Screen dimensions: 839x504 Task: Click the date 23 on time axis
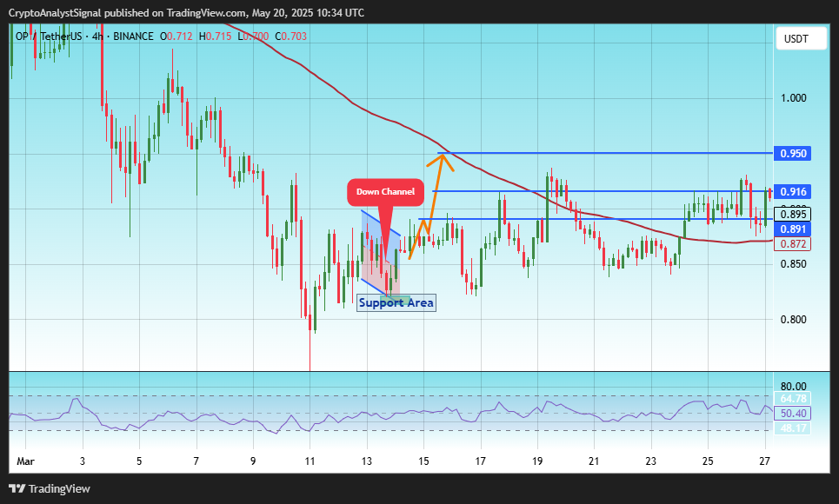pos(650,461)
